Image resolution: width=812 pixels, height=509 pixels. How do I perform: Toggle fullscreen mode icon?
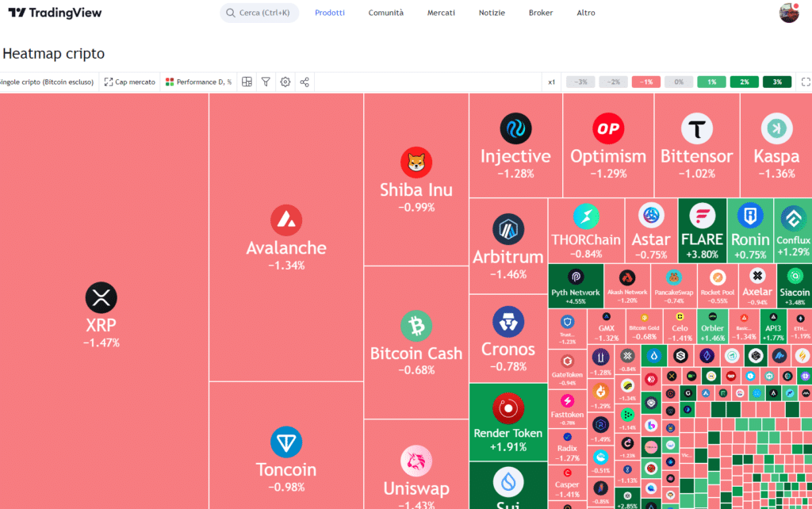point(806,82)
